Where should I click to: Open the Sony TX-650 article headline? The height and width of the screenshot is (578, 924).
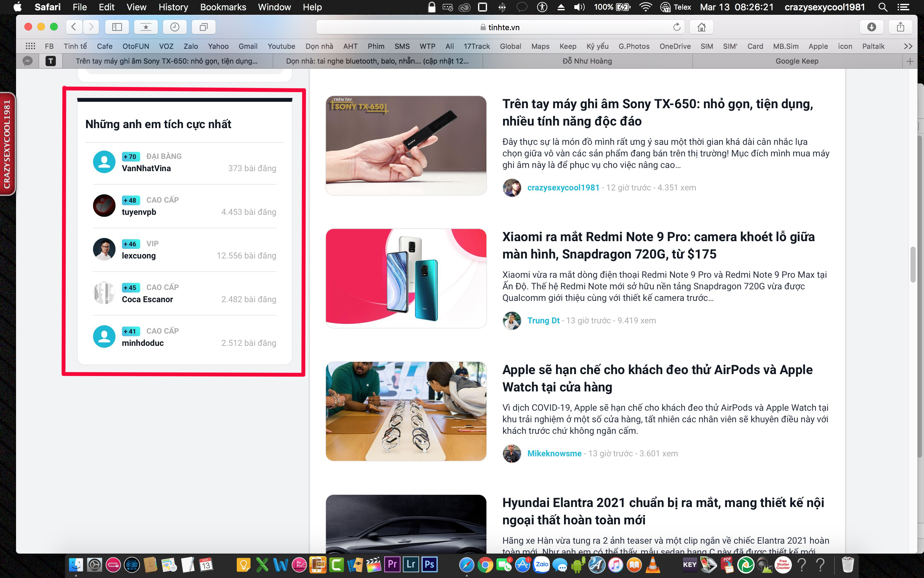[657, 112]
